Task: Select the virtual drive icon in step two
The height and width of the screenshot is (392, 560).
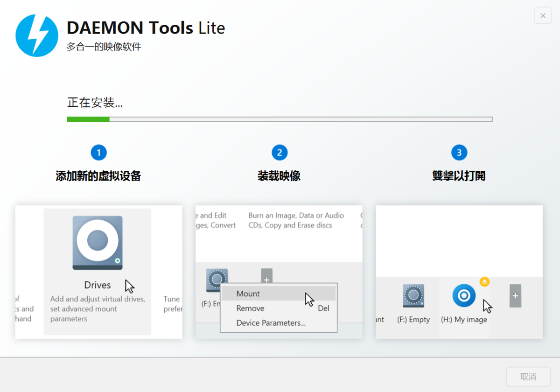Action: pyautogui.click(x=217, y=279)
